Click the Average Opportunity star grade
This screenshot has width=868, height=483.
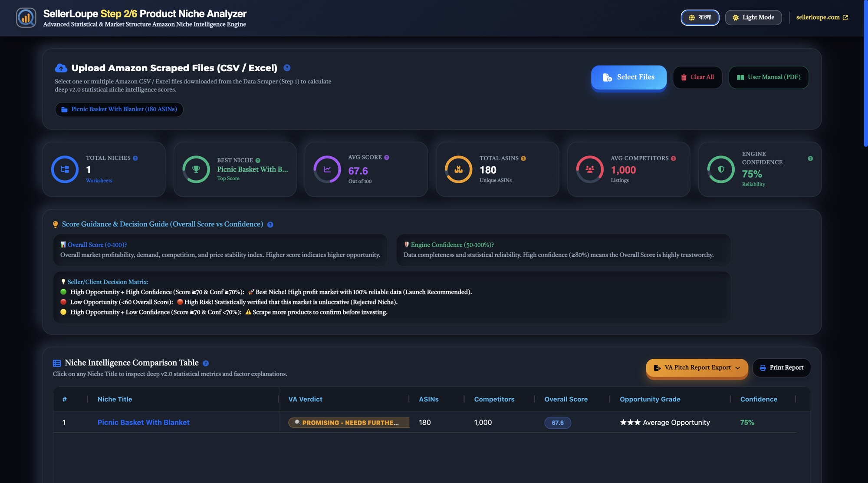[x=665, y=423]
